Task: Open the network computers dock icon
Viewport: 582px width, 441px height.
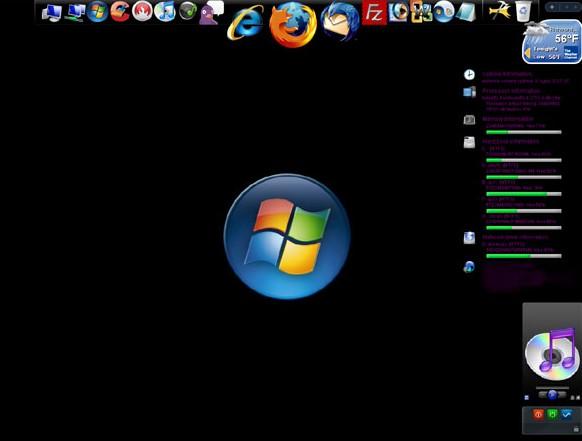Action: click(75, 13)
